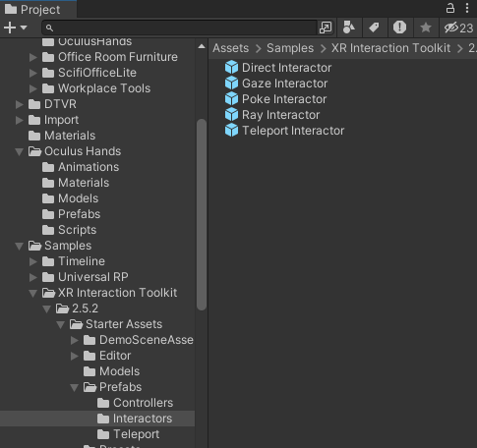Expand the Timeline folder
Viewport: 477px width, 448px height.
33,261
